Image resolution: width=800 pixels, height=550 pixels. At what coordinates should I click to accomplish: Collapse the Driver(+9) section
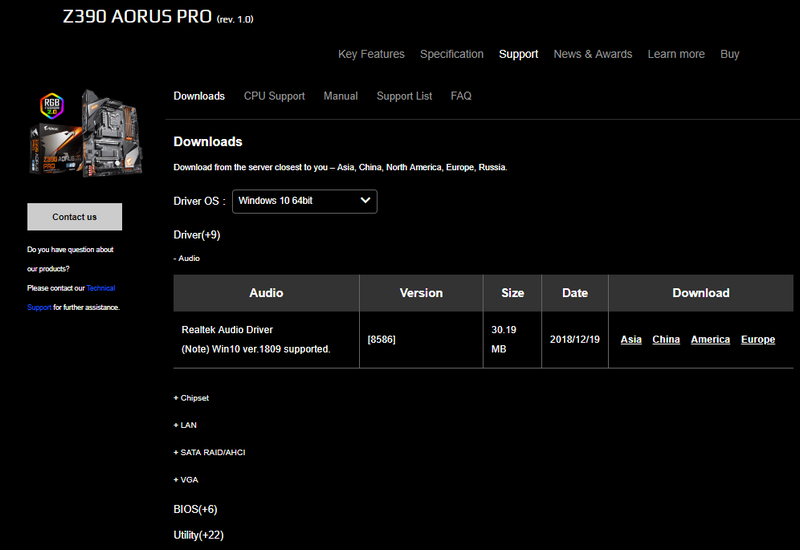[x=197, y=235]
